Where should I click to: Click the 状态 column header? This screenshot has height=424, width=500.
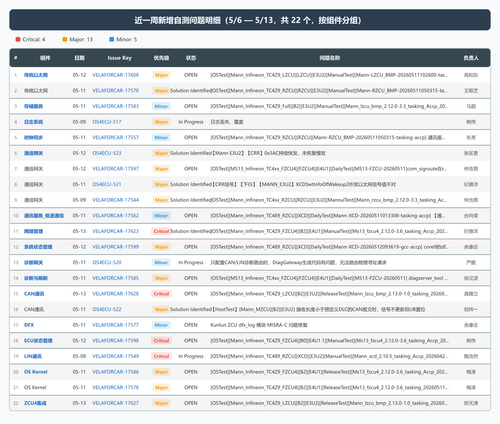pyautogui.click(x=191, y=58)
